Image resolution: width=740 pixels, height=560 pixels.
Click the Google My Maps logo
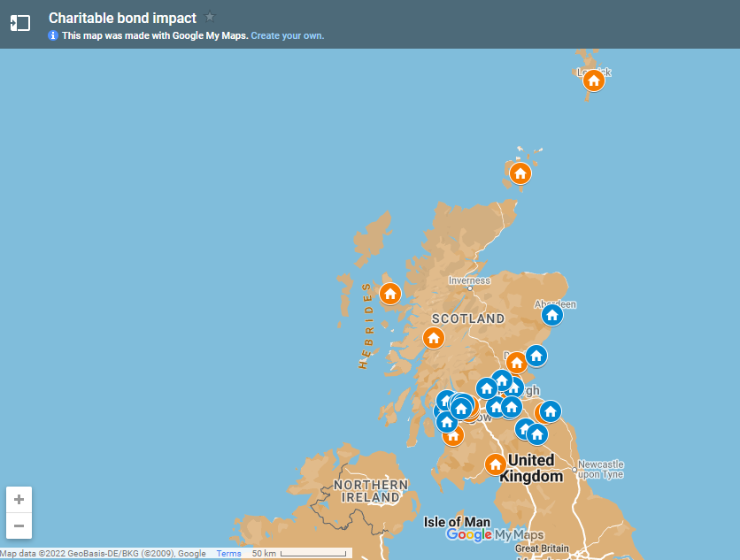pos(494,535)
